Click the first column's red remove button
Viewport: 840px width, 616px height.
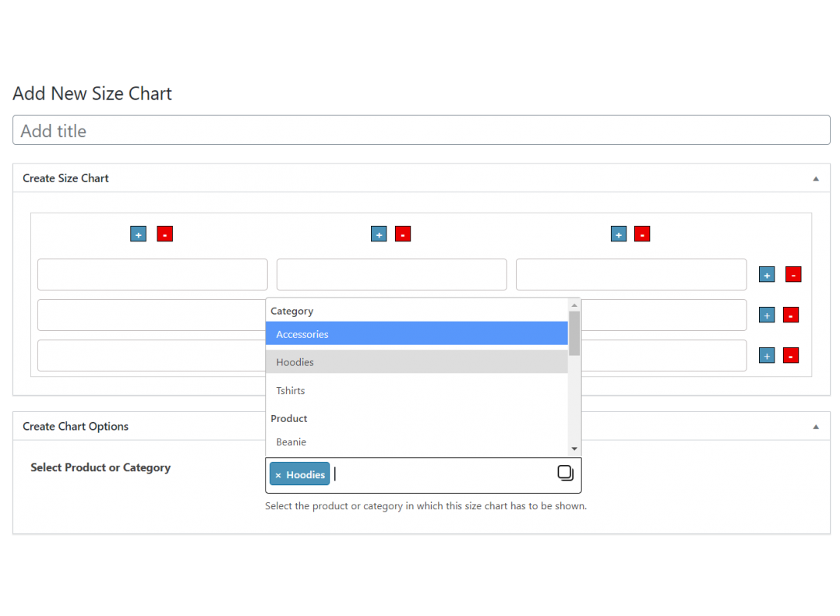(x=164, y=234)
